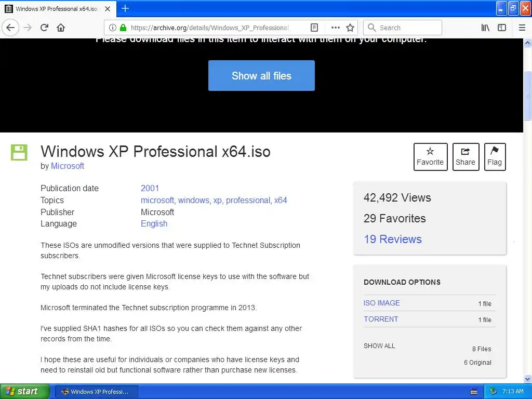
Task: Click the Windows XP Professional x64.iso title
Action: [155, 151]
